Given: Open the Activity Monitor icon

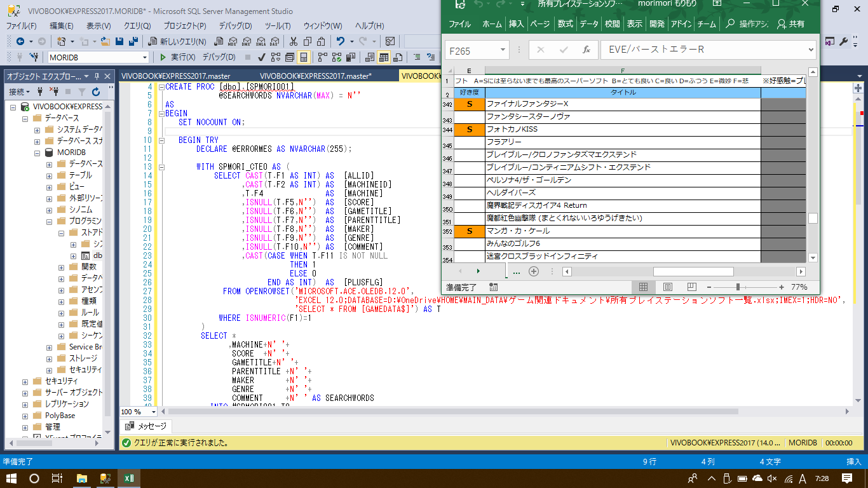Looking at the screenshot, I should click(x=390, y=41).
